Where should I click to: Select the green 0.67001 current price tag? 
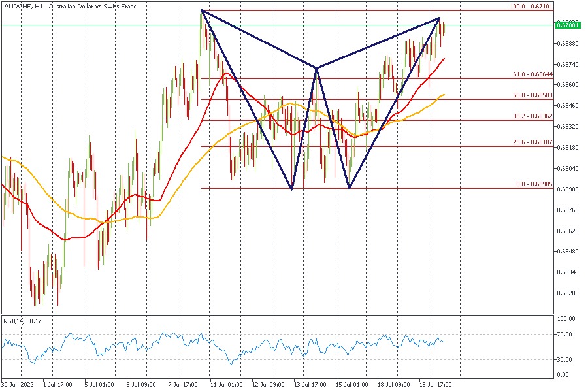point(566,25)
